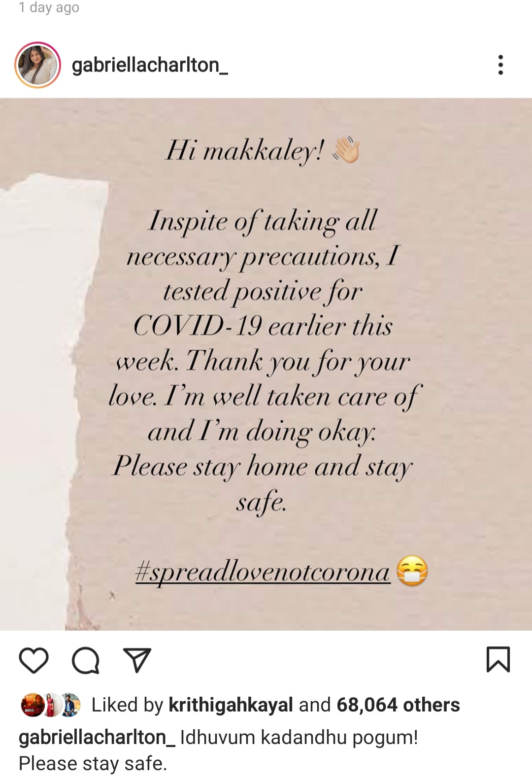Viewport: 532px width, 779px height.
Task: Open gabriellacharlton_ username in post header
Action: [150, 65]
